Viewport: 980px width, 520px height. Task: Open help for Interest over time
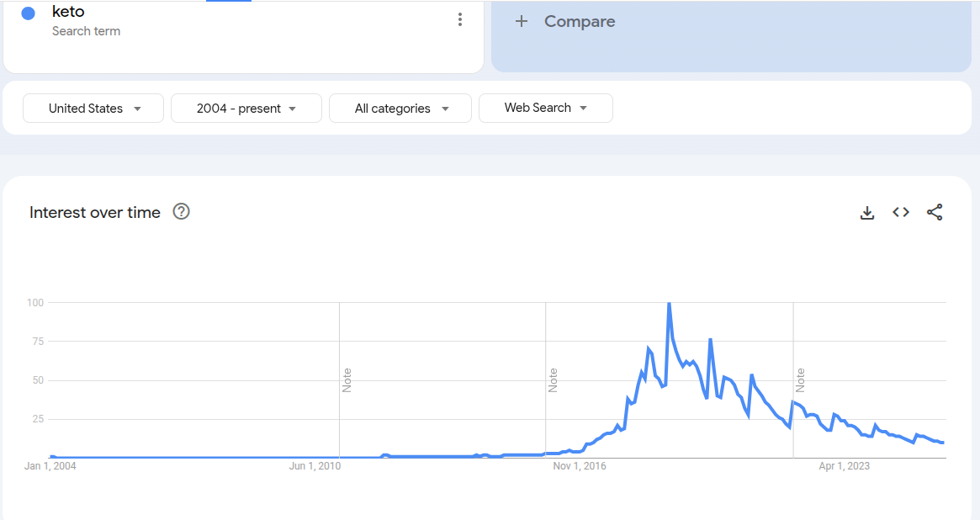[181, 212]
